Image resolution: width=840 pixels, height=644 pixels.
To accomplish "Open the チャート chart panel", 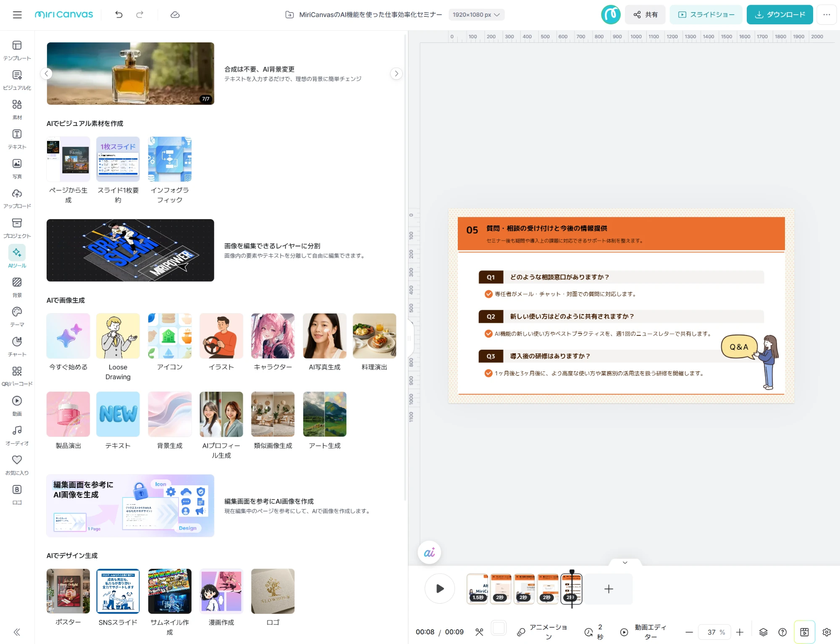I will tap(17, 347).
